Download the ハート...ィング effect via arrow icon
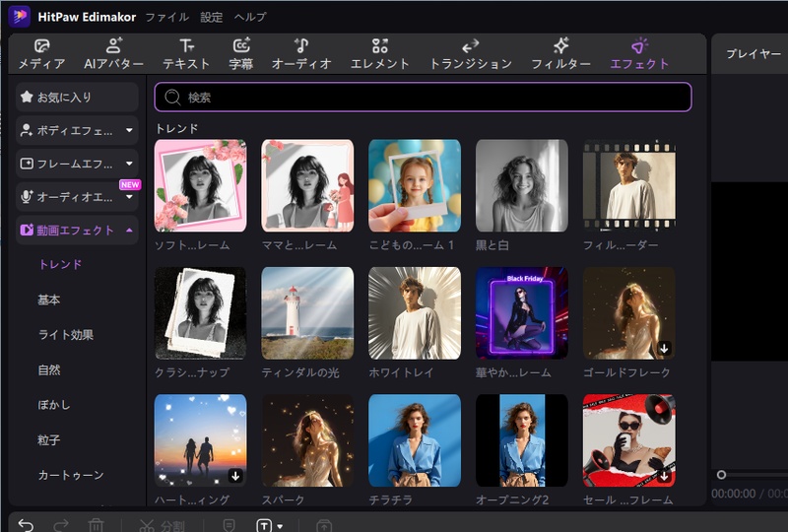This screenshot has width=788, height=532. point(235,476)
